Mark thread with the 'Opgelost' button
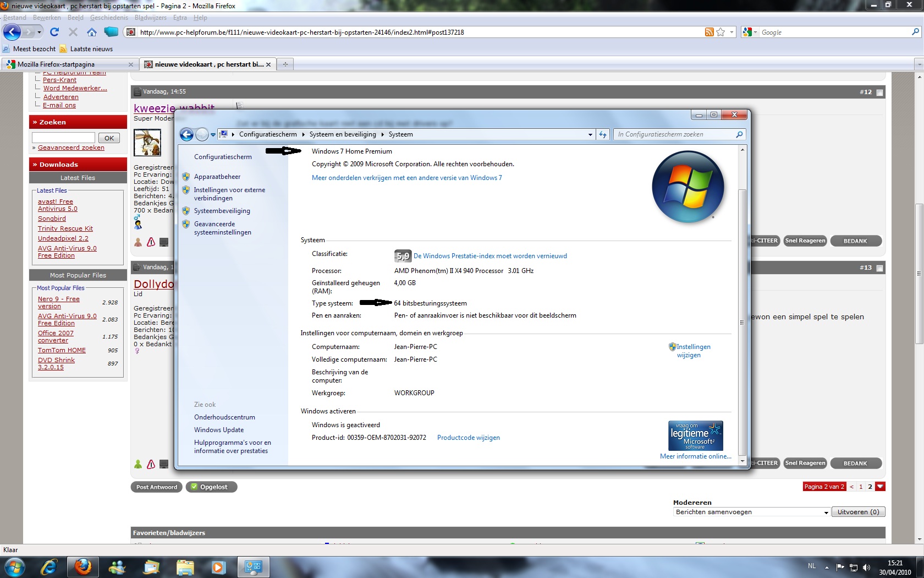Viewport: 924px width, 578px height. coord(212,487)
